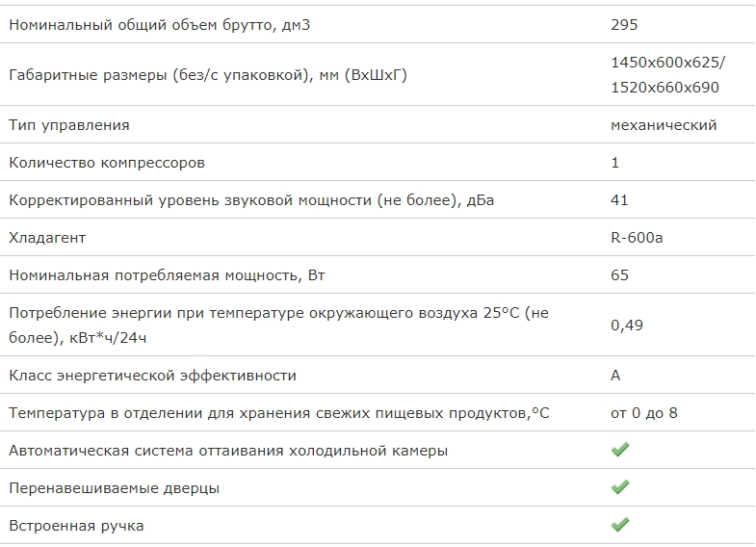Click the green checkmark for automatic defrost
This screenshot has height=547, width=756.
[620, 450]
